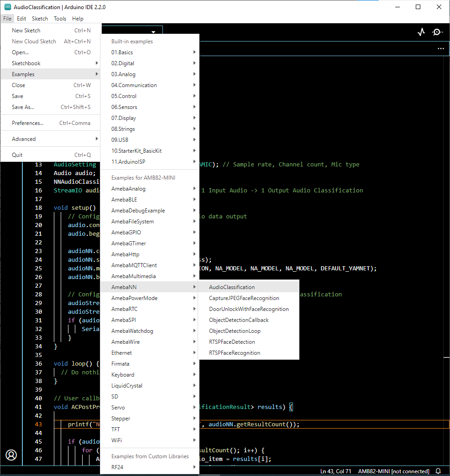Open the Serial Plotter icon
This screenshot has width=450, height=476.
tap(421, 32)
